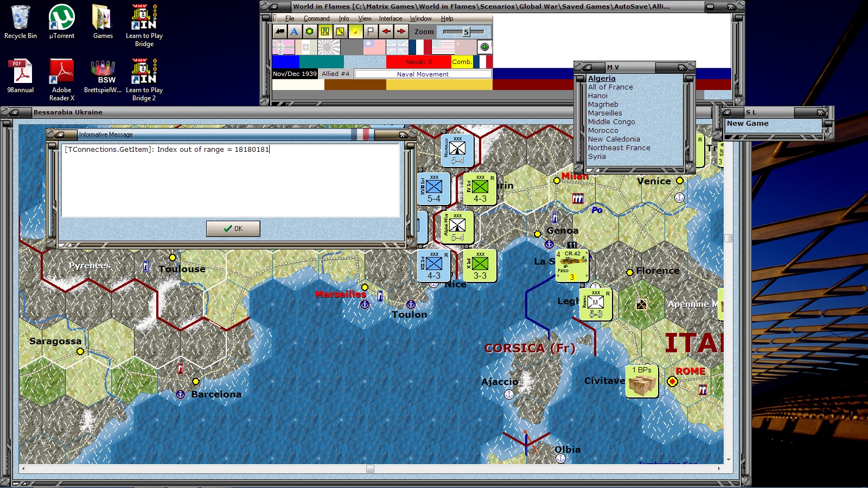Select the United Kingdom flag
868x488 pixels.
point(397,47)
